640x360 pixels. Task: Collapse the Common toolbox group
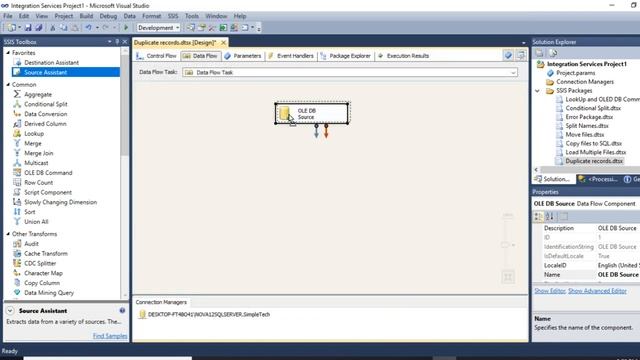8,84
